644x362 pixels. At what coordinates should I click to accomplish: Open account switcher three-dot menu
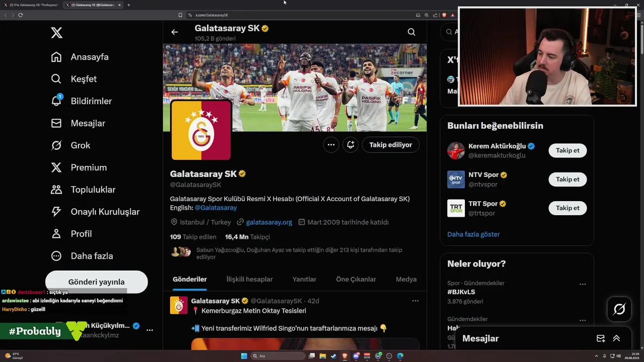pos(149,330)
